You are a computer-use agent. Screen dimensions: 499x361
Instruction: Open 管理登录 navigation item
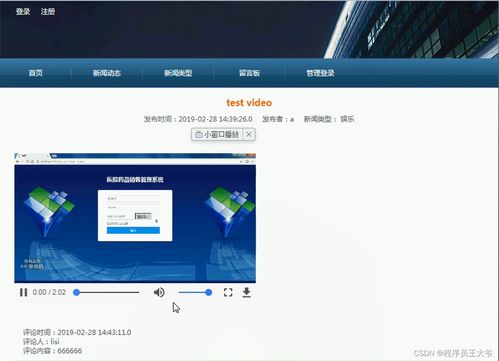point(320,73)
